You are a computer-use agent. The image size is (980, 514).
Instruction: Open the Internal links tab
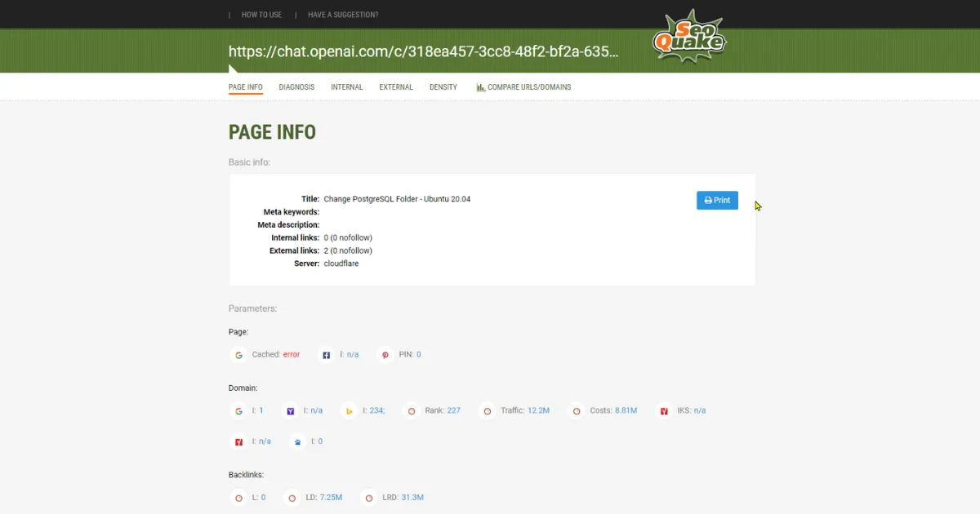coord(347,87)
